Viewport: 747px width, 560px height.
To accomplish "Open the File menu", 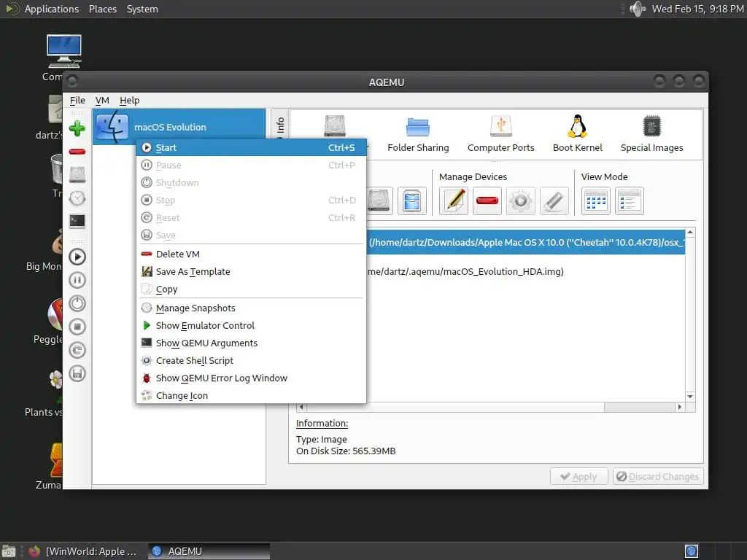I will [77, 100].
